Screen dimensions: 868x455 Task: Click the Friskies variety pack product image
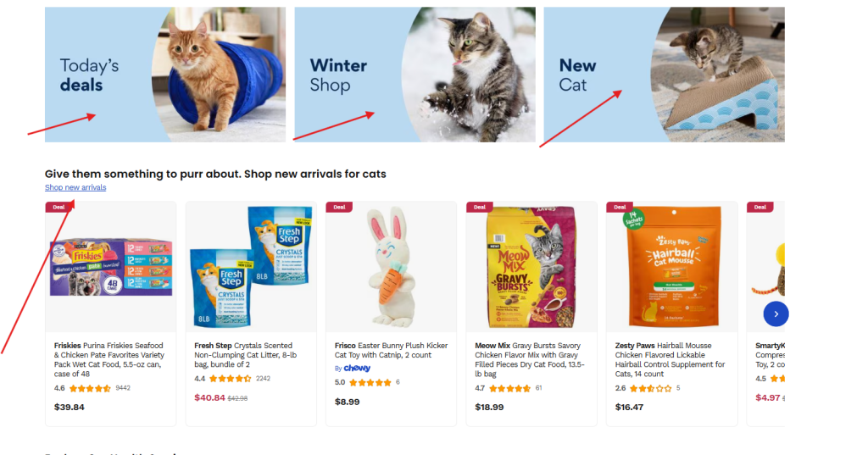(111, 268)
